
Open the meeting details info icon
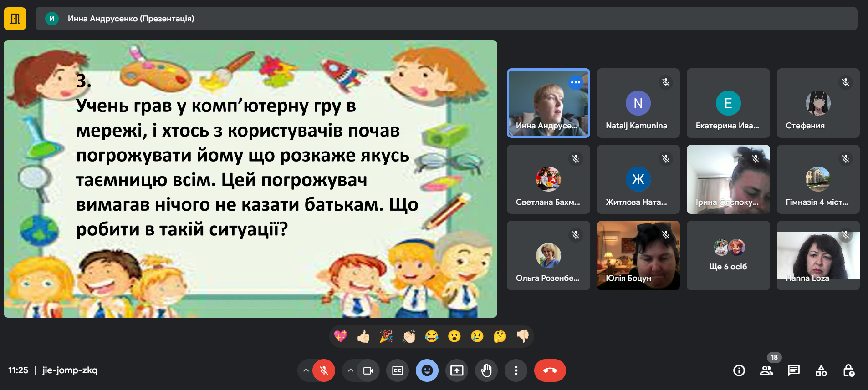click(739, 370)
